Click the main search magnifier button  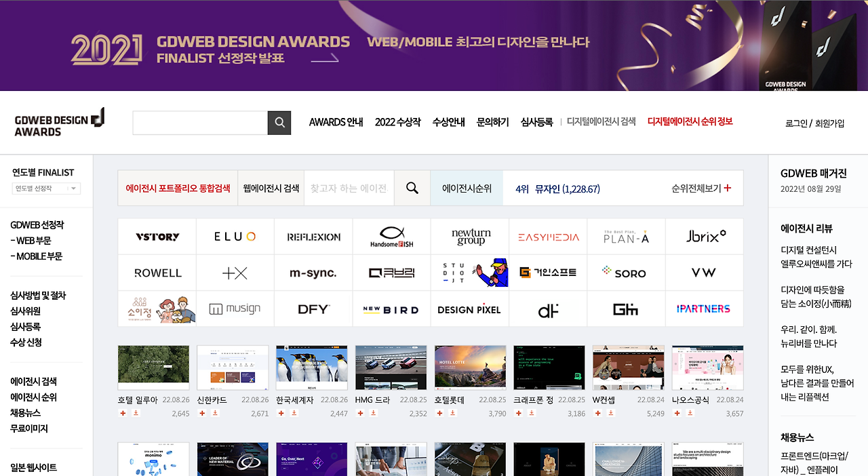pos(279,123)
